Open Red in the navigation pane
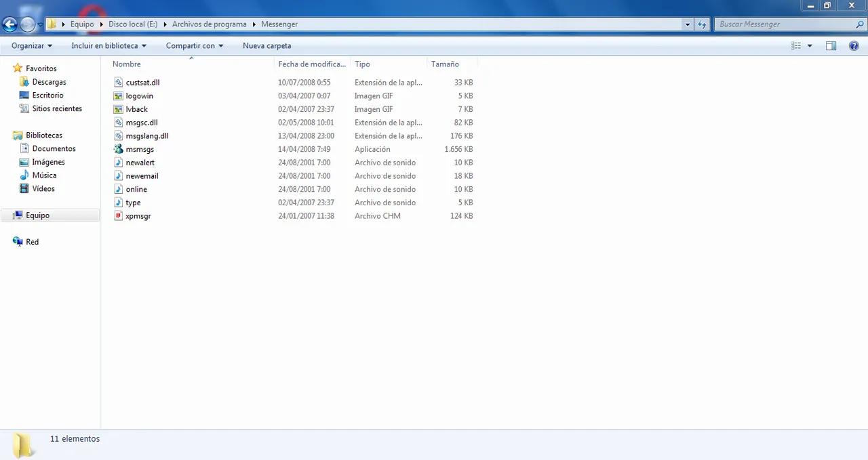 tap(32, 242)
